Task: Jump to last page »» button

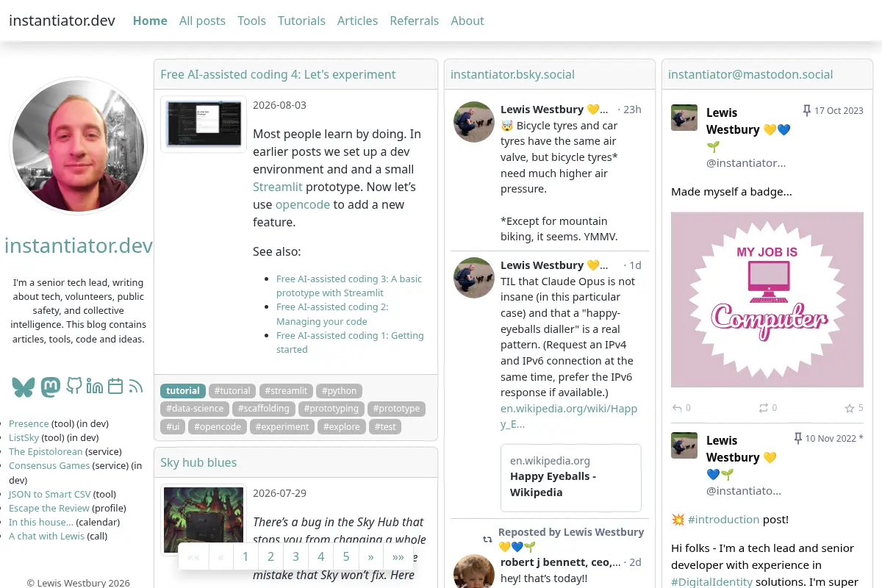Action: (398, 557)
